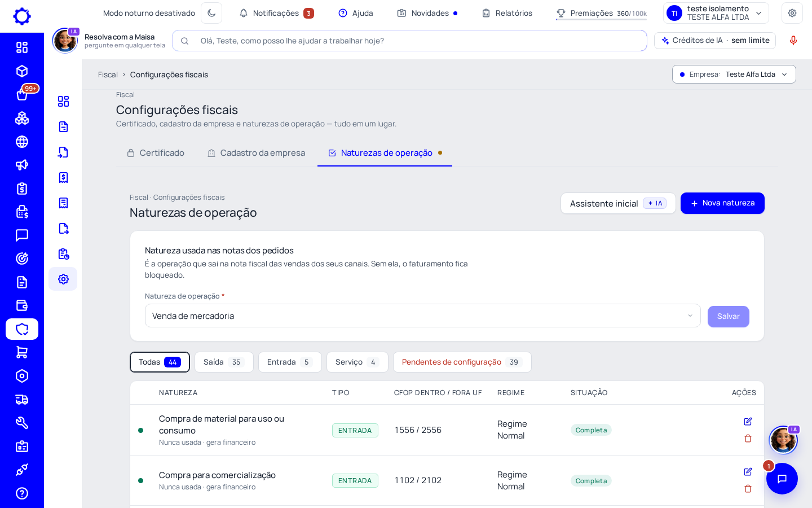The height and width of the screenshot is (508, 812).
Task: Open Ajuda help link
Action: (356, 13)
